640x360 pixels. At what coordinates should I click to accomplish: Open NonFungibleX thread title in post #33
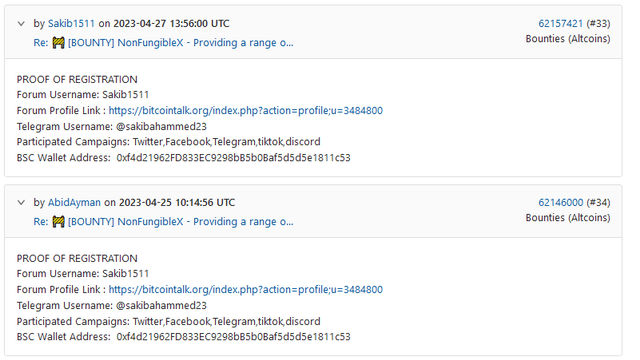pyautogui.click(x=180, y=43)
